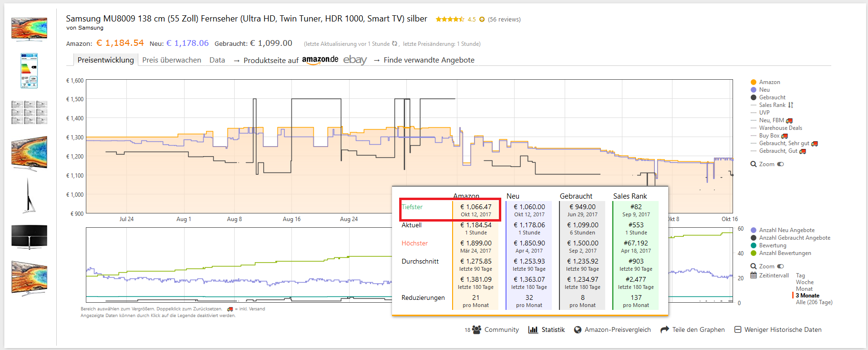
Task: Select the TV back view thumbnail
Action: click(x=29, y=237)
